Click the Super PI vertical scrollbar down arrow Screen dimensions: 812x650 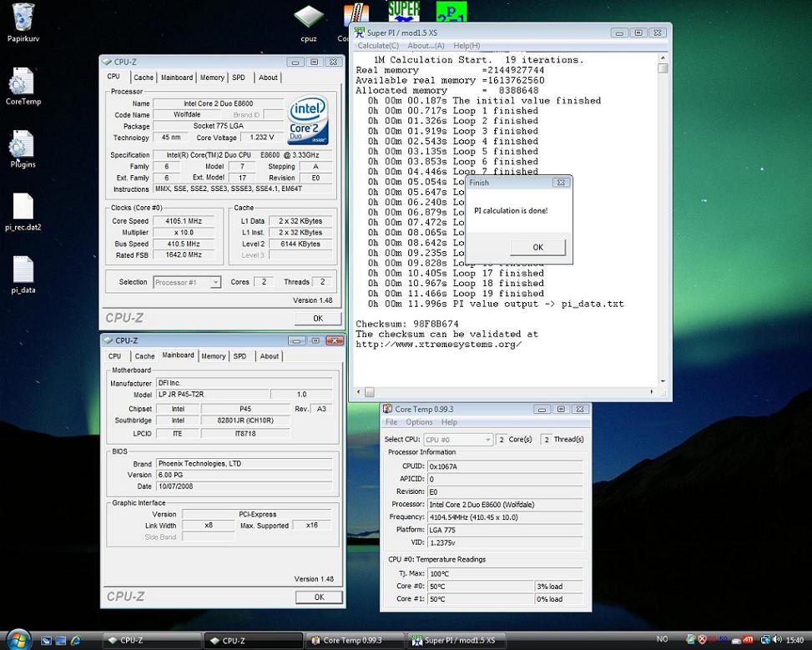[663, 381]
